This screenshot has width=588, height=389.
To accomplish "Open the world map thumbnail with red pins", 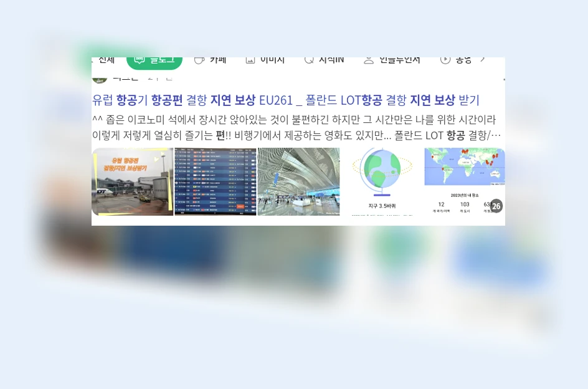I will [465, 181].
